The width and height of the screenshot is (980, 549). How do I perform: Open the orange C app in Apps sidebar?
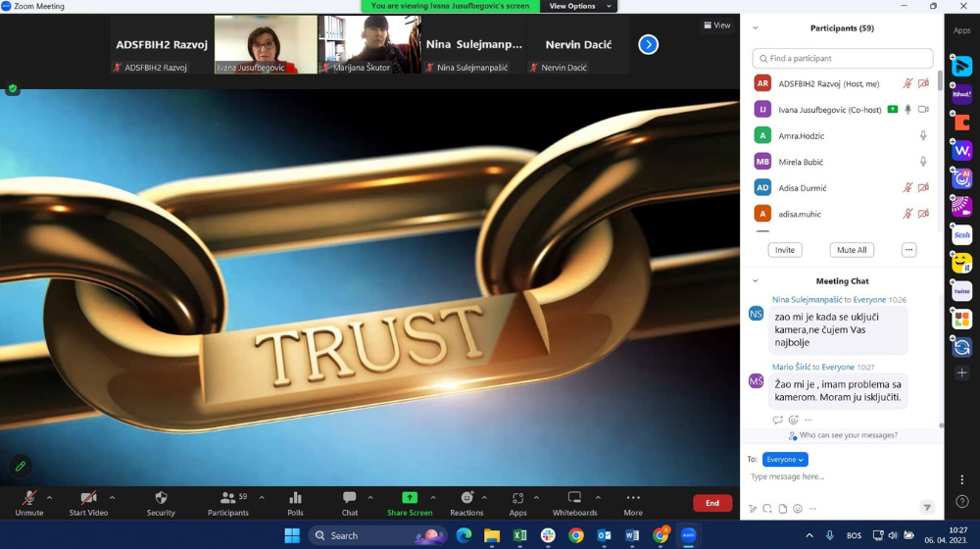click(x=961, y=123)
